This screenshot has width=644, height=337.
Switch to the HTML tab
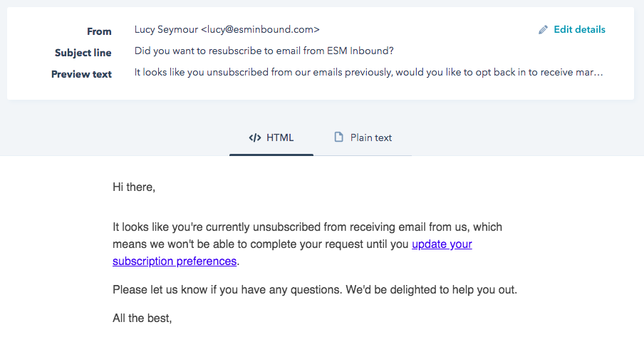pos(271,138)
